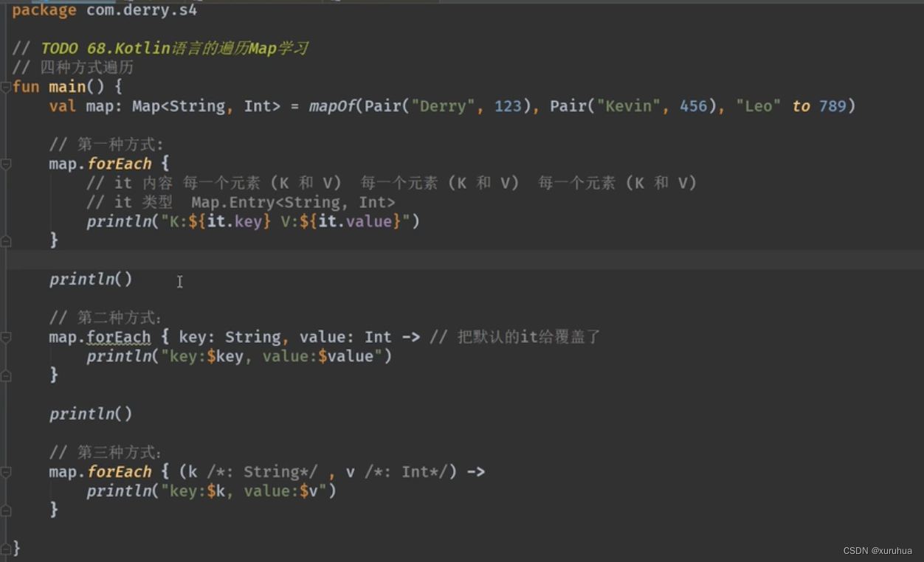Click the 'Map<String, Int>' type annotation
Image resolution: width=924 pixels, height=562 pixels.
[x=206, y=106]
